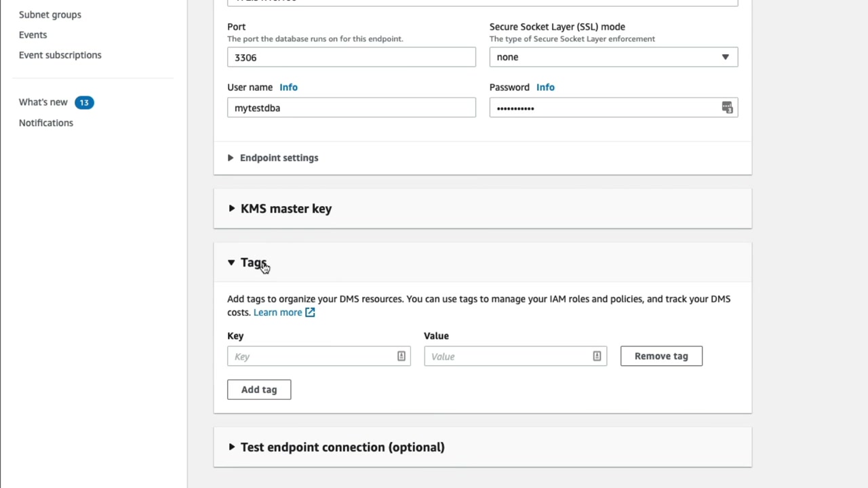Viewport: 868px width, 488px height.
Task: Click the autofill icon in Key field
Action: [x=401, y=357]
